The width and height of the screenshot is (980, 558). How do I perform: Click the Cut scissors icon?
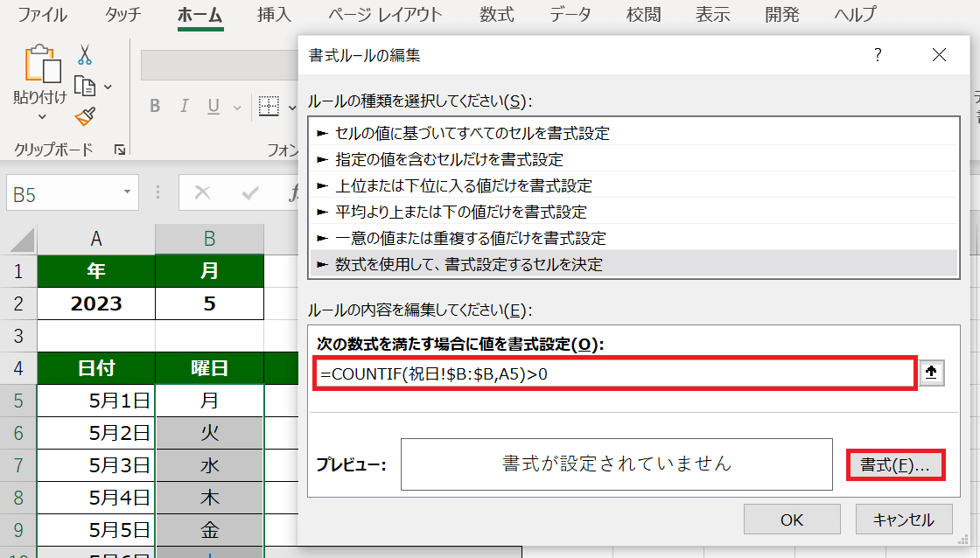coord(85,55)
